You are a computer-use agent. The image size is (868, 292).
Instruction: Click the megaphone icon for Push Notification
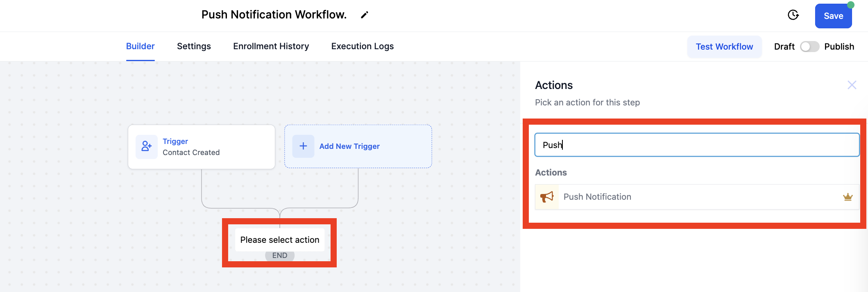547,197
